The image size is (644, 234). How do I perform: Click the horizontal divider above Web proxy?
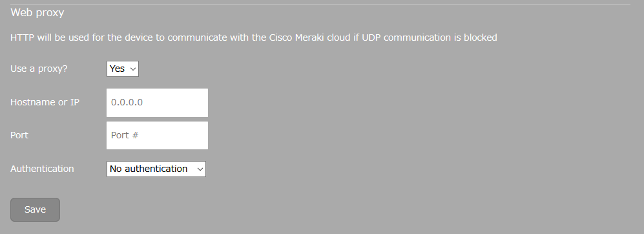pos(320,5)
